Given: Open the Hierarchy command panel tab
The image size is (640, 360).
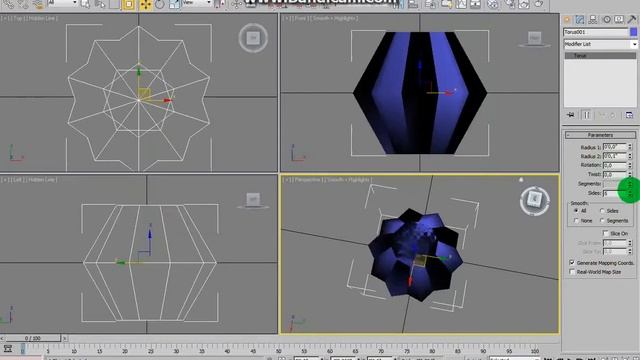Looking at the screenshot, I should tap(593, 20).
